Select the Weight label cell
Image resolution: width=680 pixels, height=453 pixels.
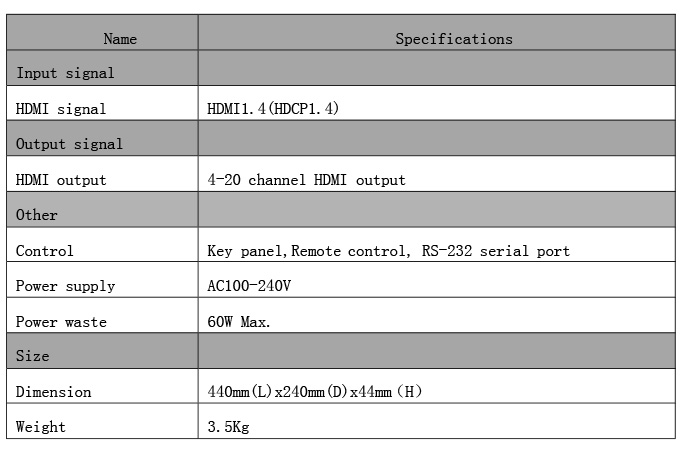tap(41, 427)
